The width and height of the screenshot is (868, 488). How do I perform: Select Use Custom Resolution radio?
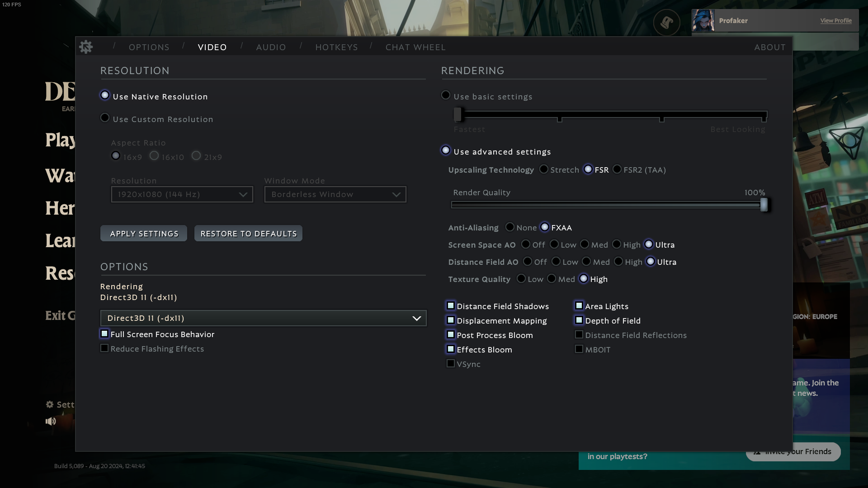click(105, 118)
